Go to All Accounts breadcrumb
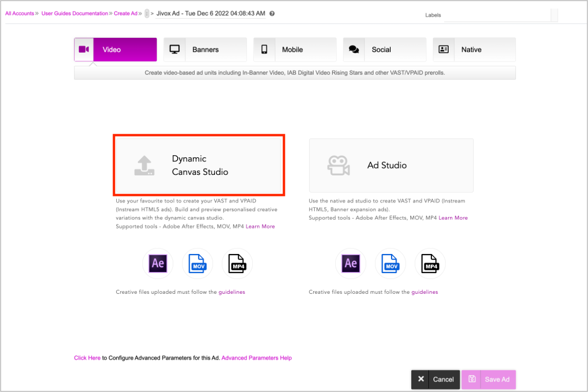This screenshot has width=588, height=392. point(20,13)
